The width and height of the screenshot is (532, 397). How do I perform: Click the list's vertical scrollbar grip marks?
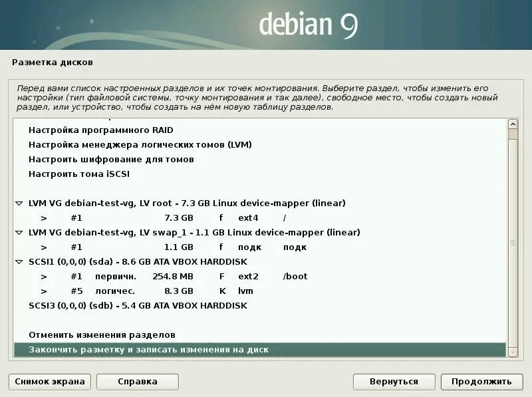tap(513, 243)
